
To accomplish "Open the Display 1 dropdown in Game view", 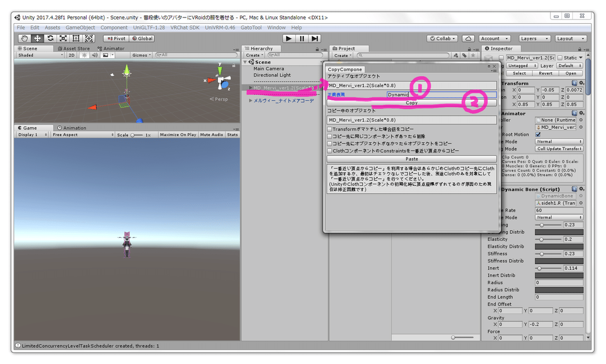I will [x=32, y=135].
